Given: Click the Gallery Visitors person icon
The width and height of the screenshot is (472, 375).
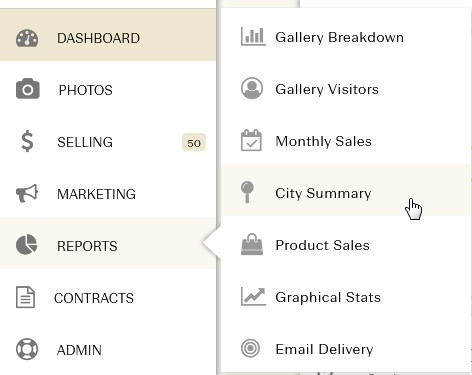Looking at the screenshot, I should click(252, 88).
